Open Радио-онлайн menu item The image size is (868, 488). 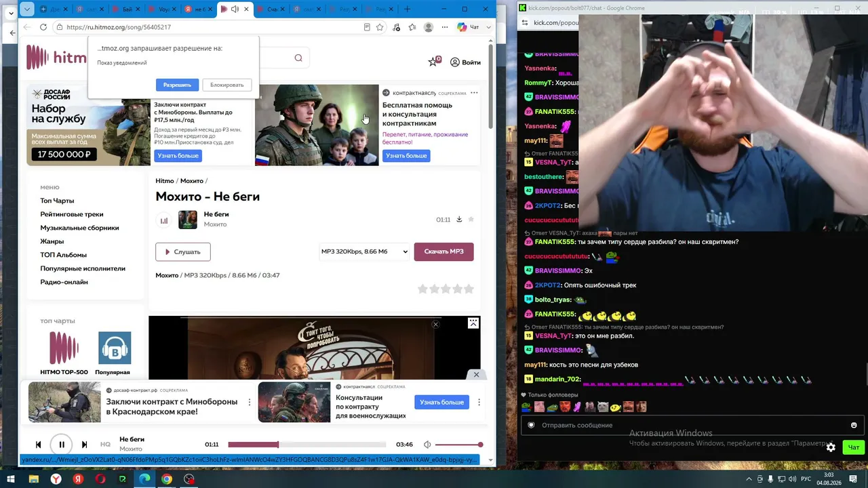pos(64,282)
